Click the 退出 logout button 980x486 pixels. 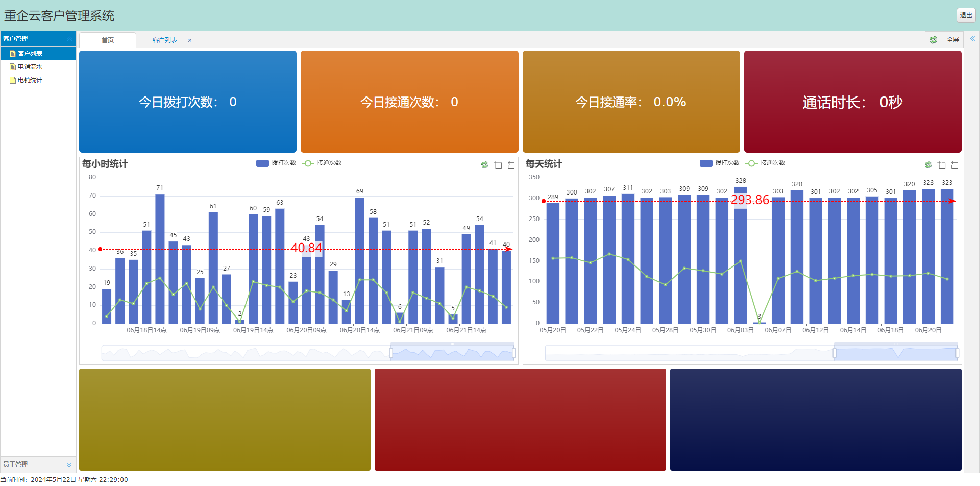966,15
